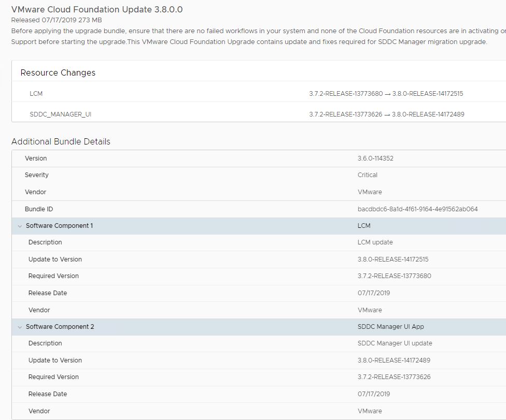Select the LCM resource row name

(x=36, y=94)
